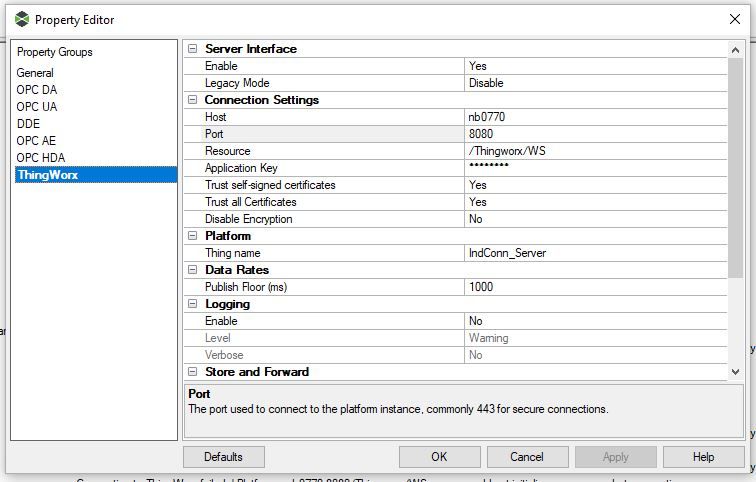Click the scrollbar down arrow
The height and width of the screenshot is (482, 756).
(735, 372)
